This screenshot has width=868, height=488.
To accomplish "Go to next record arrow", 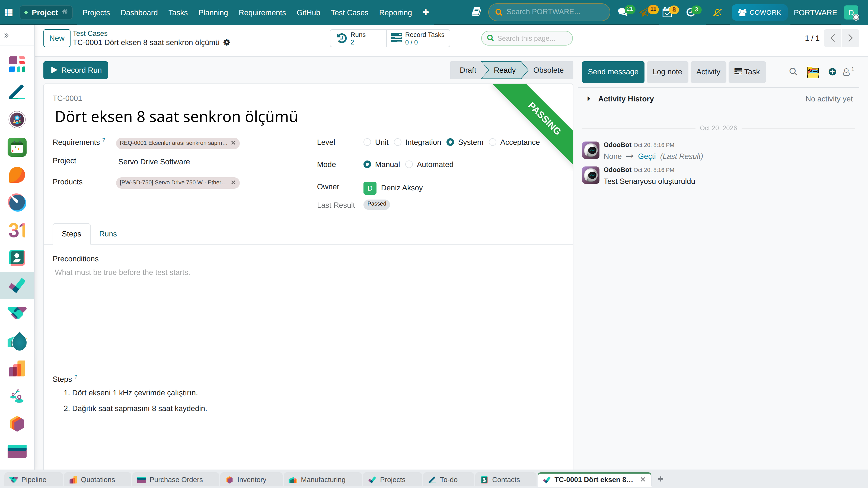I will [x=850, y=38].
